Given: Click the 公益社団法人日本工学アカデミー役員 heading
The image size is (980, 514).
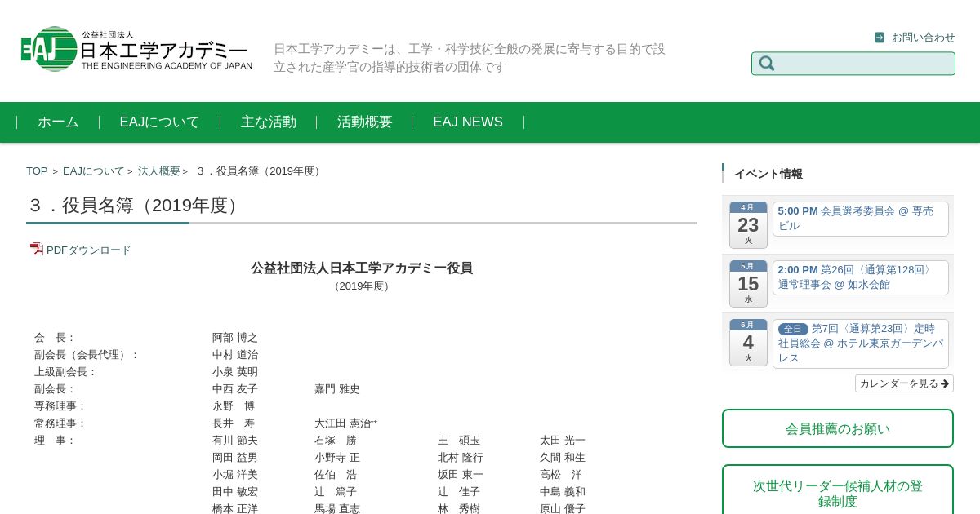Looking at the screenshot, I should click(362, 268).
